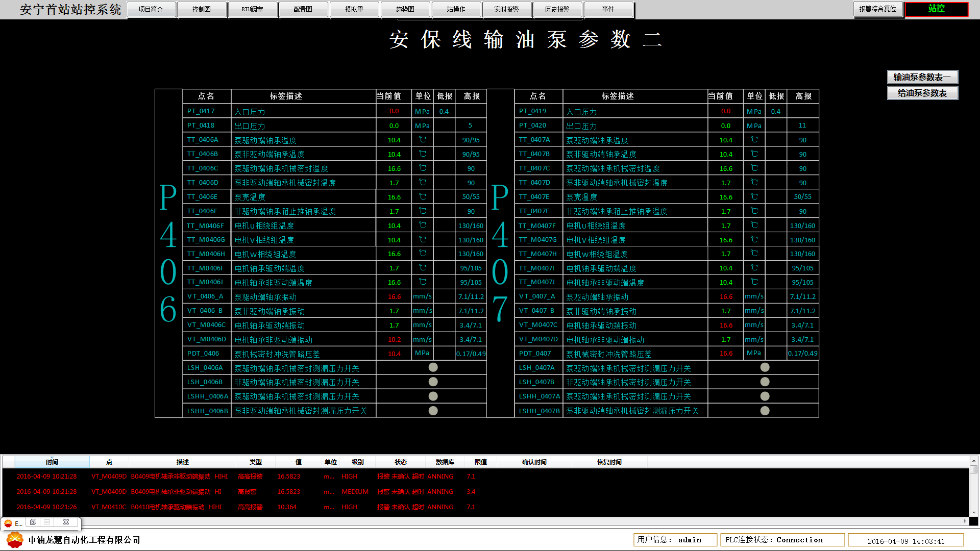Viewport: 980px width, 551px height.
Task: Click the X icon on mini window tab
Action: (66, 522)
